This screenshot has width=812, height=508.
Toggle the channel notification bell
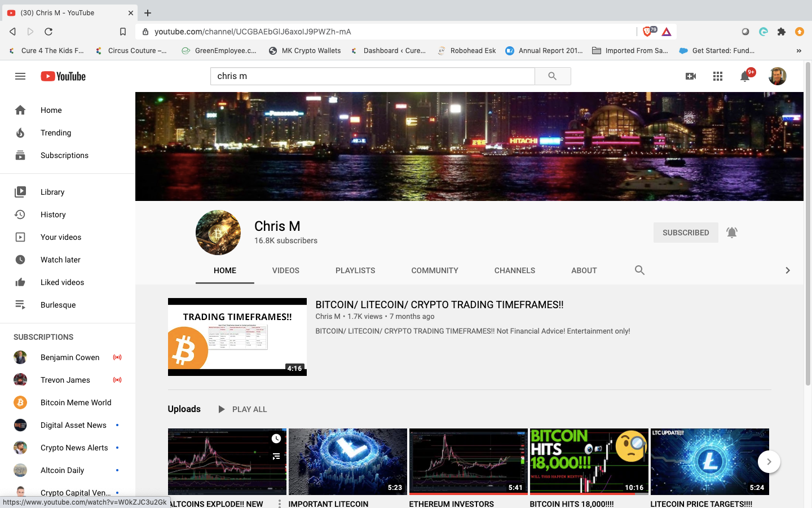(x=732, y=233)
